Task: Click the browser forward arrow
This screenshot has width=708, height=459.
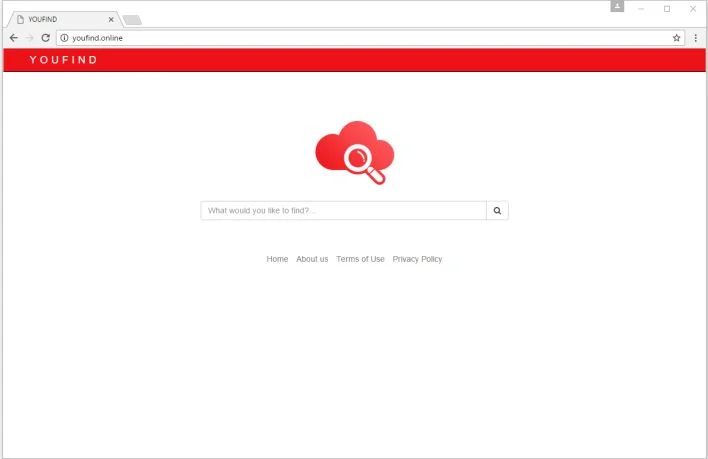Action: (30, 38)
